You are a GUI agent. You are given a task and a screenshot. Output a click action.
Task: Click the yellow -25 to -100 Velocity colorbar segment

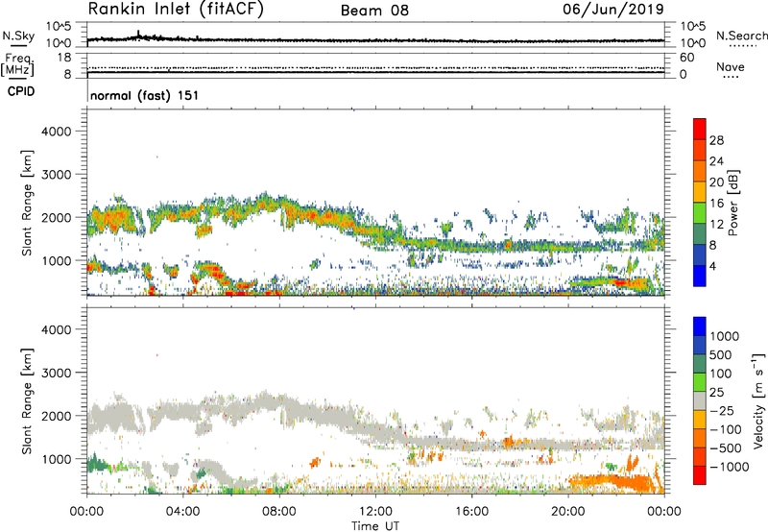(700, 420)
